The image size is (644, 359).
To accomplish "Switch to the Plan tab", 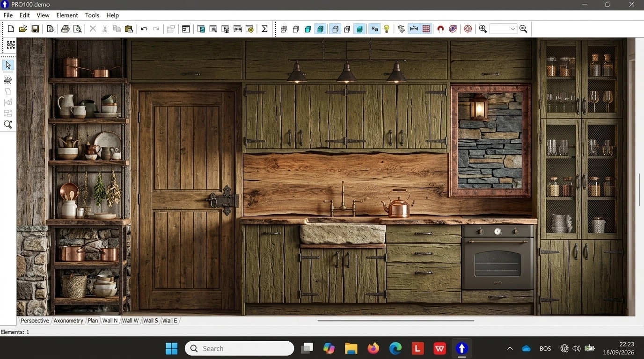I will point(93,321).
